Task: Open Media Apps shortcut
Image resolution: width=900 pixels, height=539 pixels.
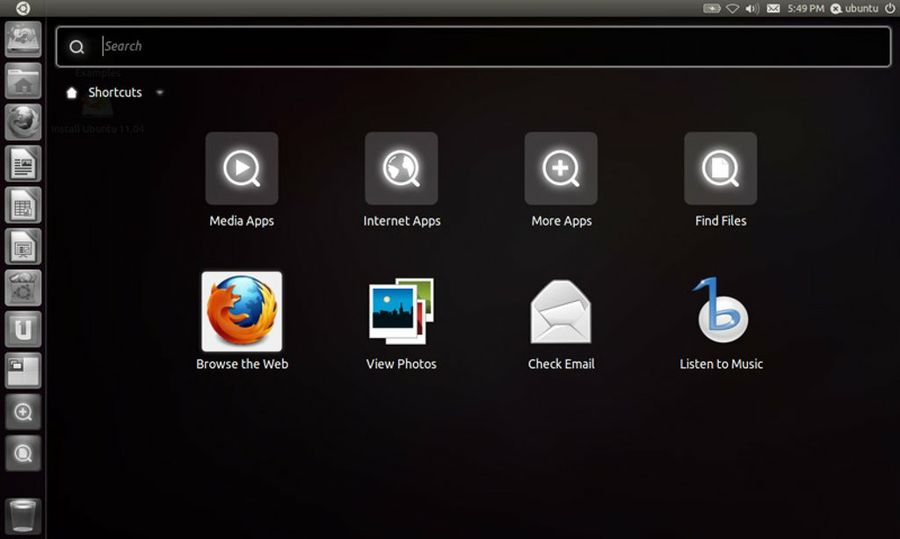Action: 241,169
